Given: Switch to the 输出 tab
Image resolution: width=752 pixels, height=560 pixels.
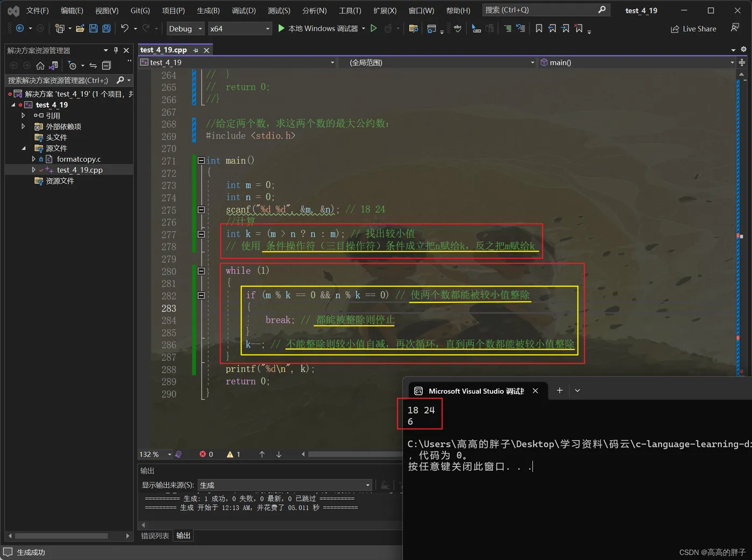Looking at the screenshot, I should [183, 536].
